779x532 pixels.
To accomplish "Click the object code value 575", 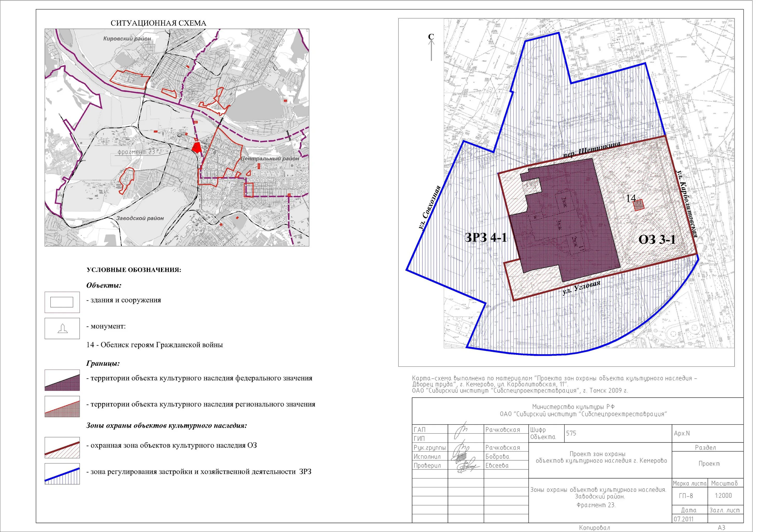I will pos(571,433).
